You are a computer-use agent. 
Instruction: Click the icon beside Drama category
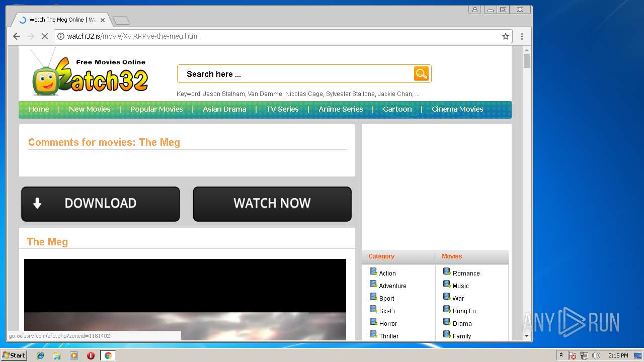tap(447, 322)
